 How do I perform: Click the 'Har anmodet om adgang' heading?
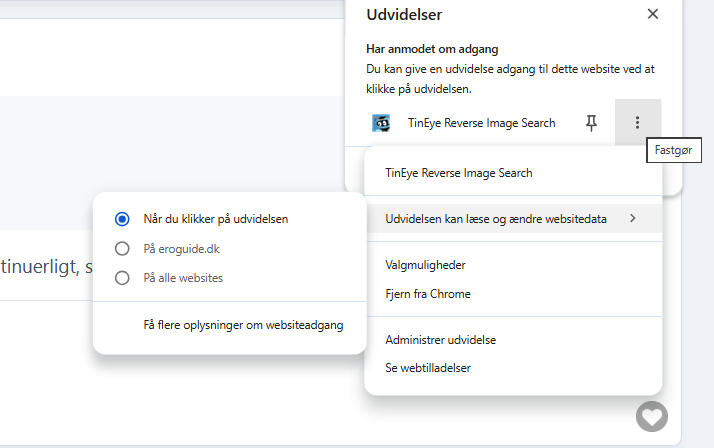click(432, 49)
